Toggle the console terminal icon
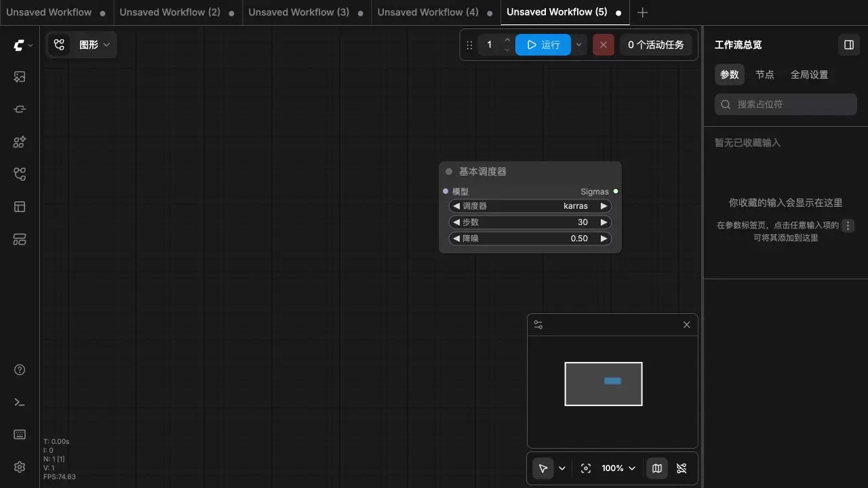 click(x=20, y=403)
